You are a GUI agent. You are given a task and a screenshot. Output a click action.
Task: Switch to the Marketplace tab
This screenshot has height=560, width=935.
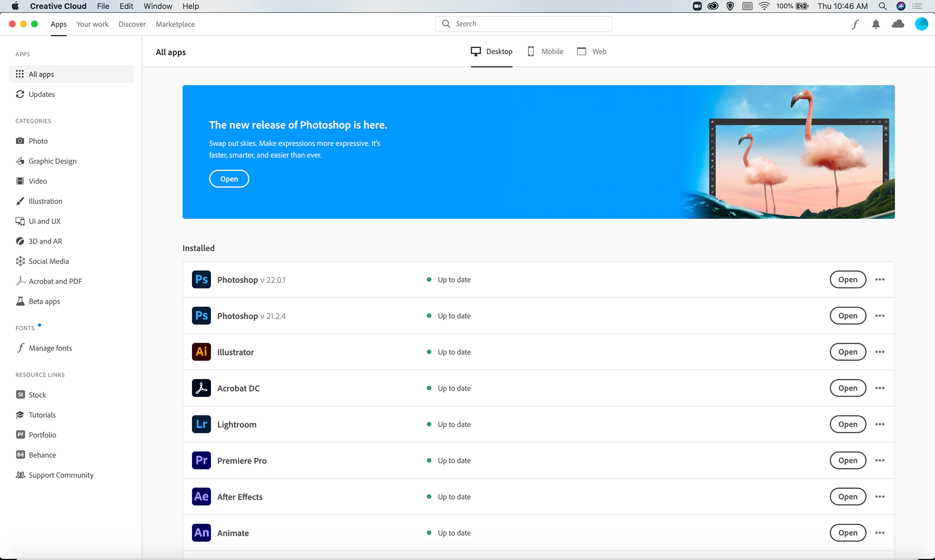175,24
